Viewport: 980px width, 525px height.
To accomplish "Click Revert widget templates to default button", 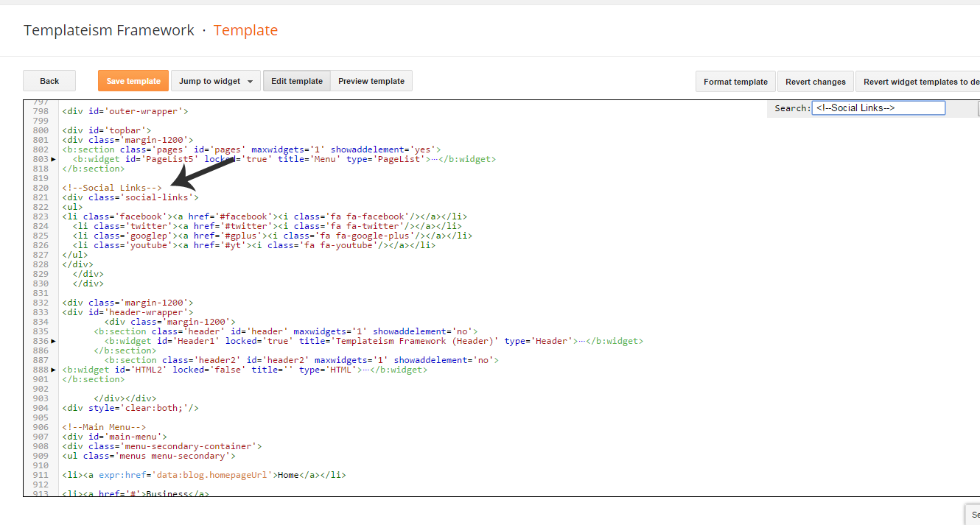I will pos(918,82).
